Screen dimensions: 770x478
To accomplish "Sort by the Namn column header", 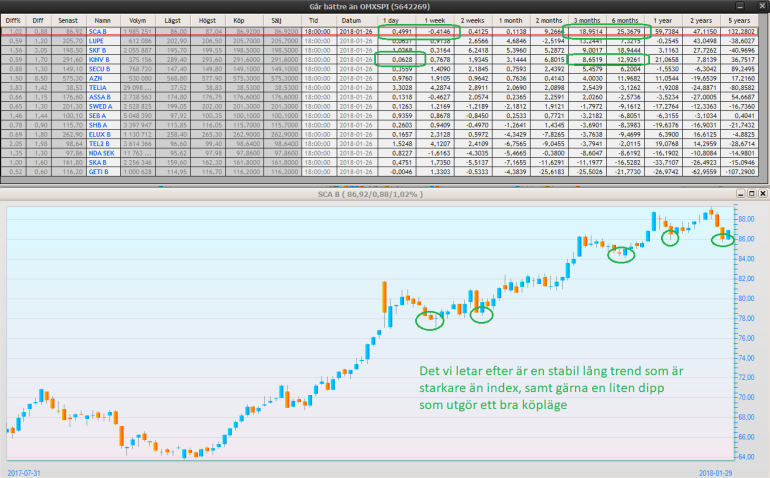I will point(102,20).
